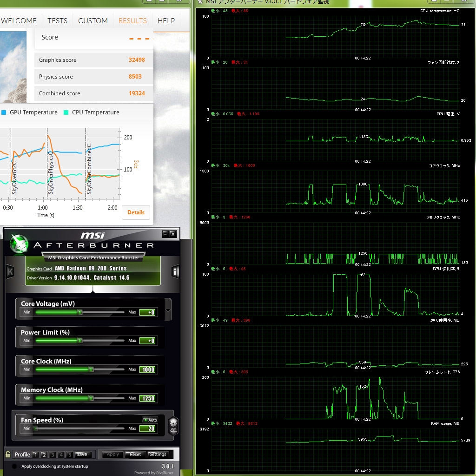The width and height of the screenshot is (476, 476).
Task: Click the GPU temperature graph in monitor window
Action: pos(335,36)
